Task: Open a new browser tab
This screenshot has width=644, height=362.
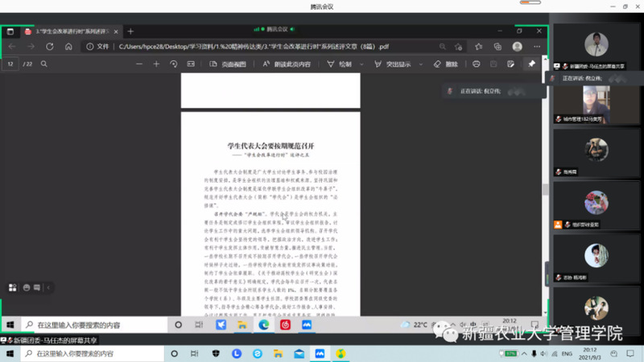Action: [x=131, y=31]
